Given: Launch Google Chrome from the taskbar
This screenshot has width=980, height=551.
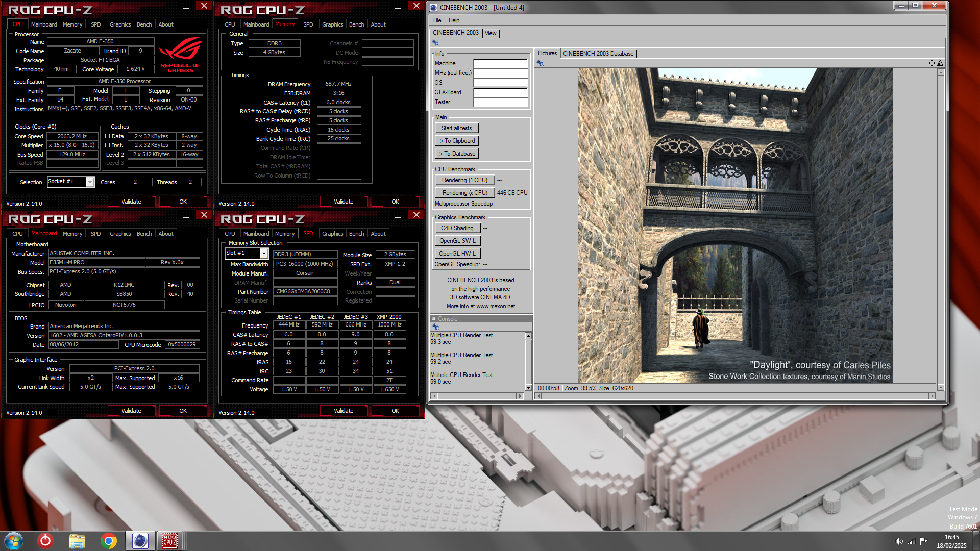Looking at the screenshot, I should tap(108, 541).
